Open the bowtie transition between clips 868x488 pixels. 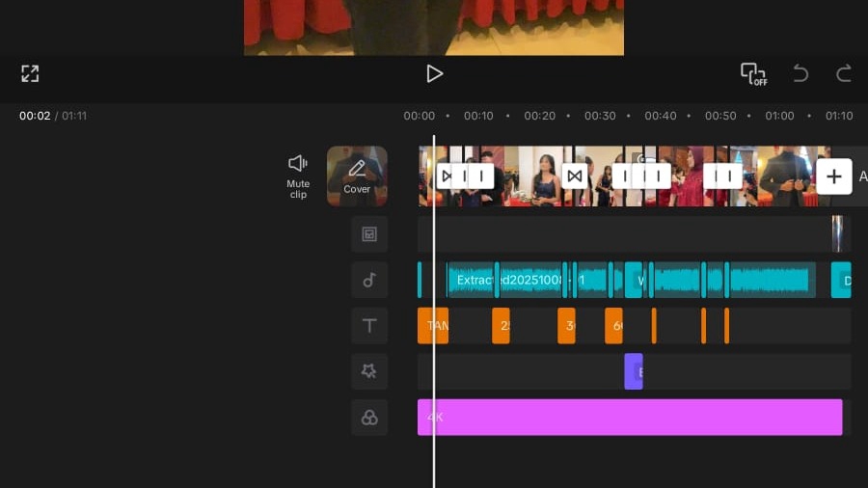tap(575, 176)
